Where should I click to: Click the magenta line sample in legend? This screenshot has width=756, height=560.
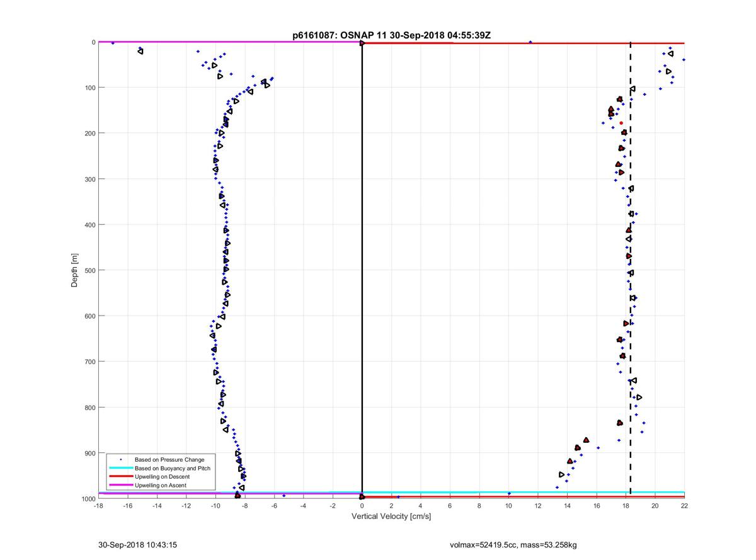point(120,485)
